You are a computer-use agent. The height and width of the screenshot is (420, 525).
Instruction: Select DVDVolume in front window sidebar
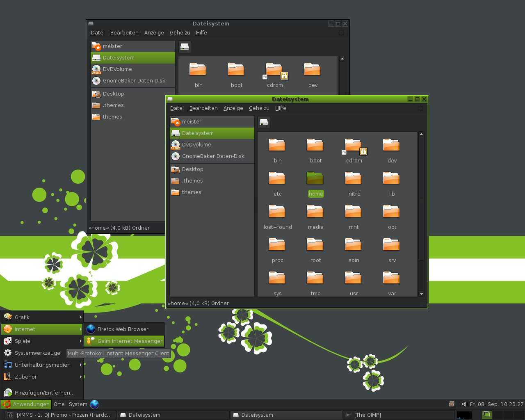point(212,144)
